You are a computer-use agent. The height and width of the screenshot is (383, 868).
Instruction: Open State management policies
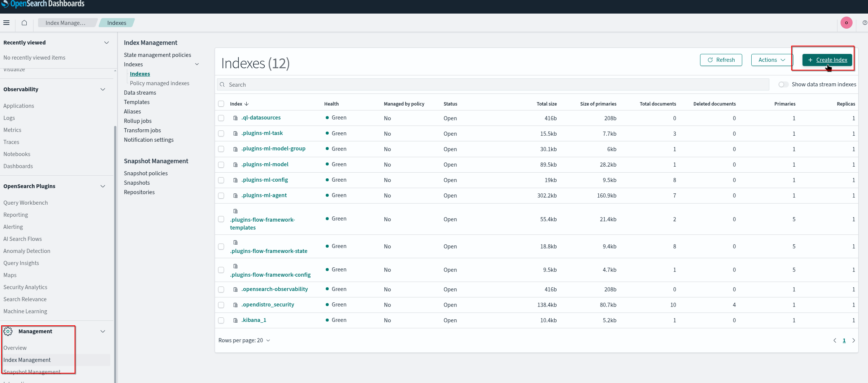(157, 55)
